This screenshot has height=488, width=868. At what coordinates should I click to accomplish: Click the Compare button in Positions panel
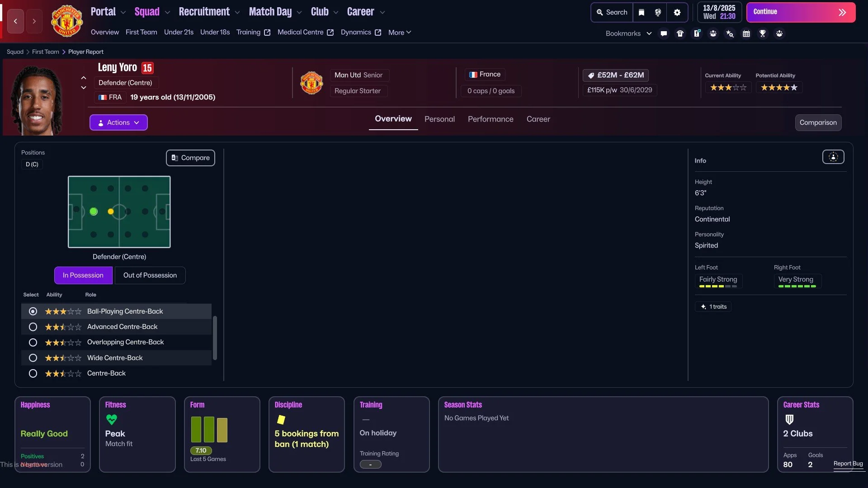pyautogui.click(x=190, y=158)
